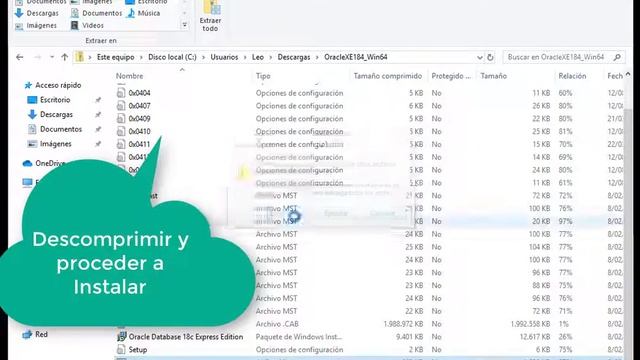
Task: Click 'Paquete de Windows Inst...' type cell
Action: [299, 337]
